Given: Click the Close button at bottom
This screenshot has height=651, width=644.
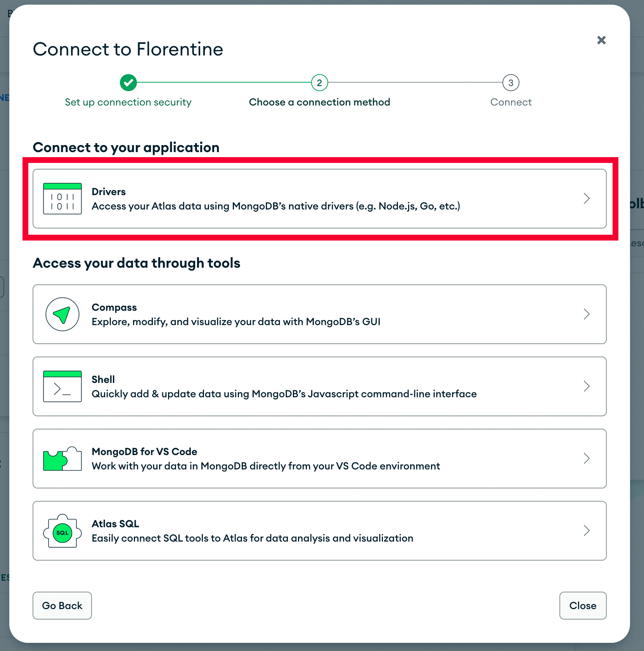Looking at the screenshot, I should click(583, 606).
